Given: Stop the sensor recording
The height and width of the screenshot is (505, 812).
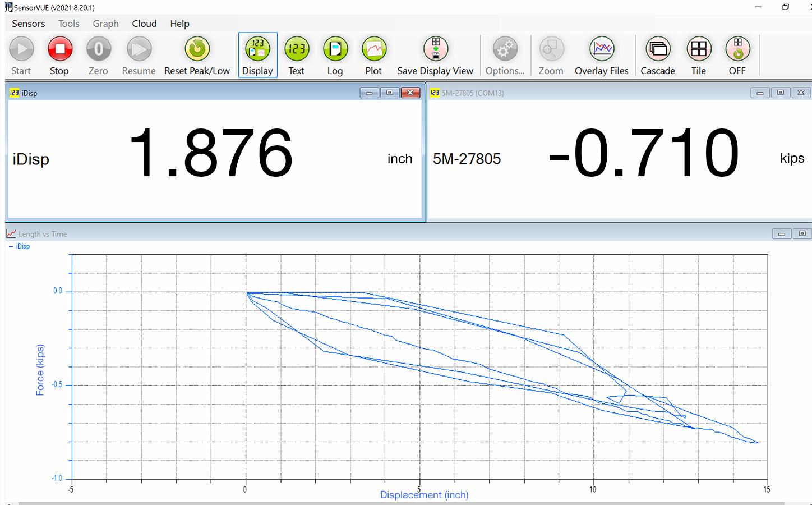Looking at the screenshot, I should (x=59, y=49).
